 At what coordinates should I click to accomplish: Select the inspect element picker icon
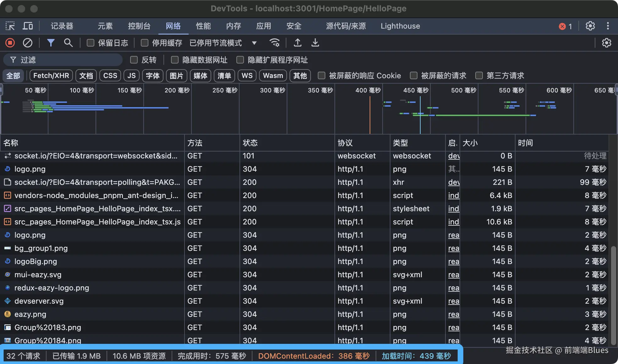click(10, 26)
